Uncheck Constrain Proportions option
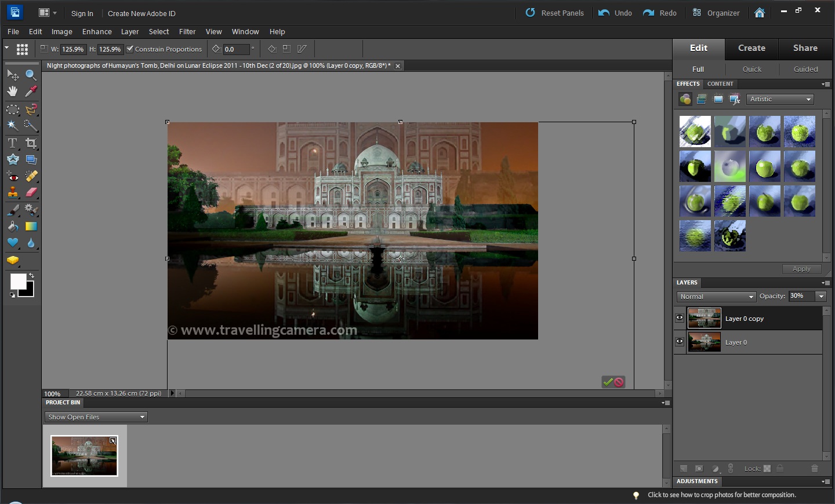 (130, 49)
